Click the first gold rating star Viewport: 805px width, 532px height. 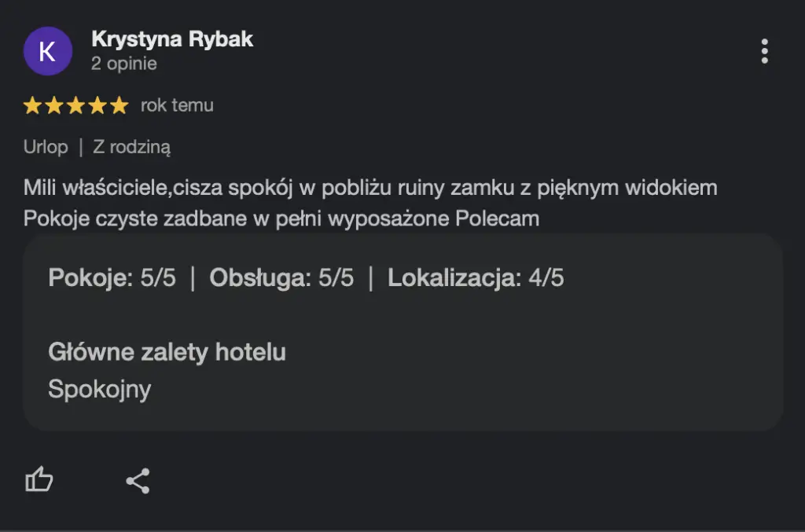[x=32, y=105]
